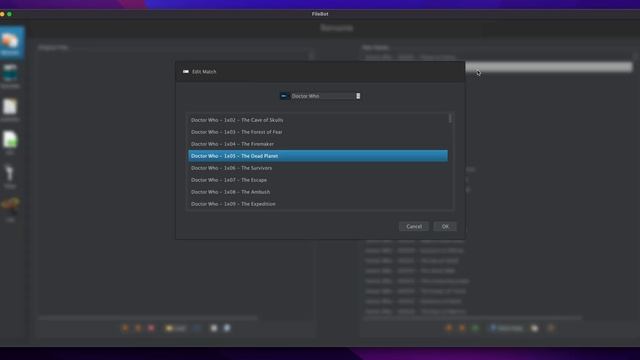The image size is (640, 360).
Task: Select highlighted 1x05 - The Dead Planet
Action: click(318, 156)
